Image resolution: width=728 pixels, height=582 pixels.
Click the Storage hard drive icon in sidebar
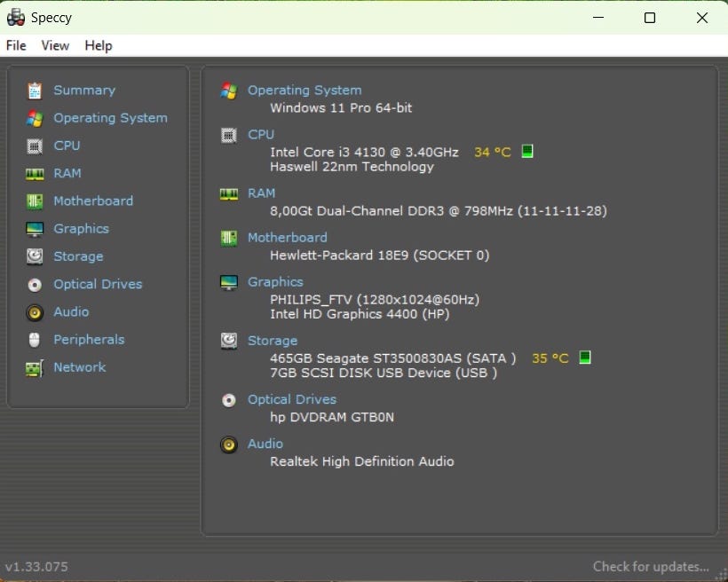pyautogui.click(x=35, y=256)
